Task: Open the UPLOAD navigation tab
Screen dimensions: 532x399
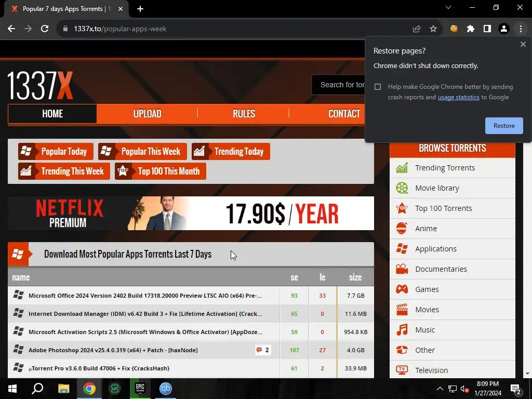Action: pyautogui.click(x=147, y=114)
